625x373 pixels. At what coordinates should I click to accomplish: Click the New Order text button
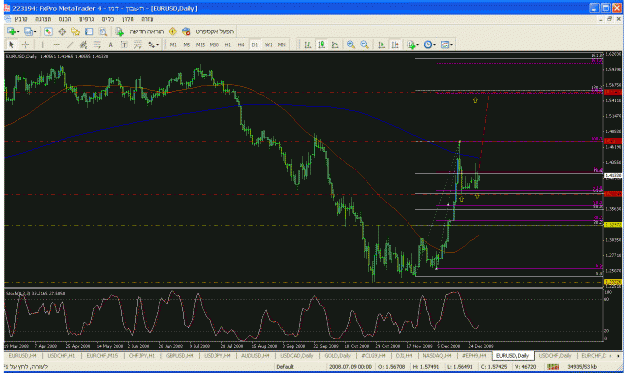pos(146,31)
